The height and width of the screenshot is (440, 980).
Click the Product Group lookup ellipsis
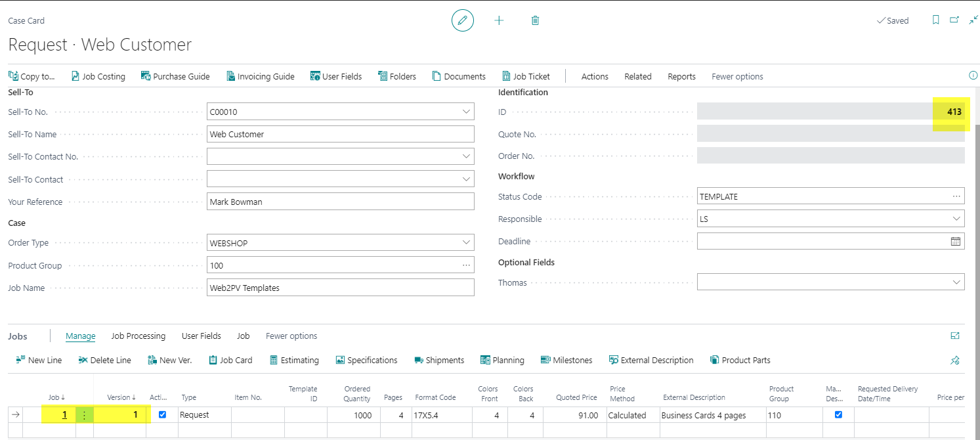pos(466,265)
